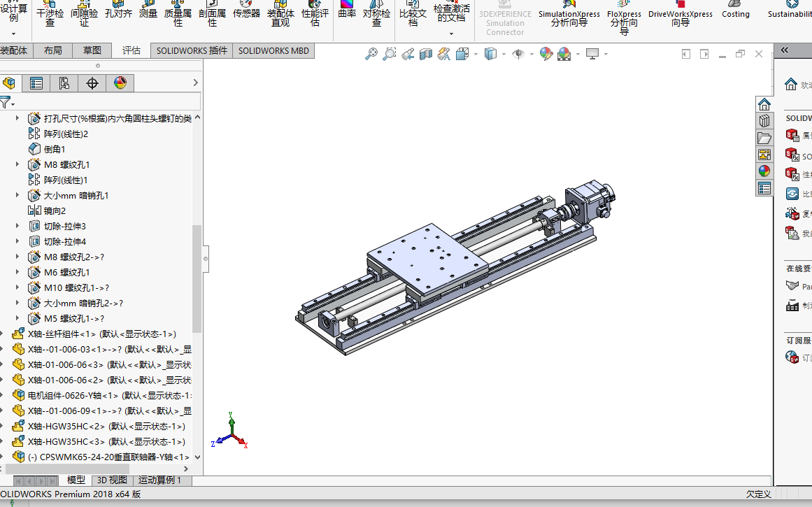Open the task pane File Explorer folder tab

point(764,138)
